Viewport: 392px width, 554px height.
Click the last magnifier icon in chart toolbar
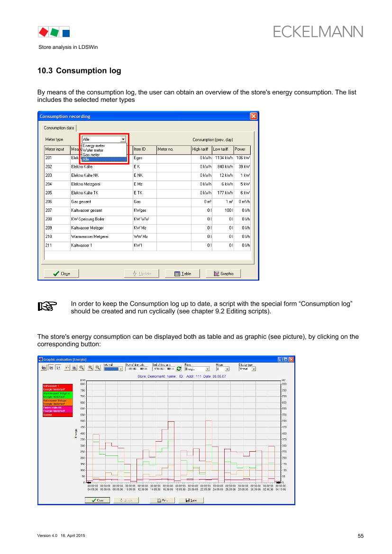98,368
